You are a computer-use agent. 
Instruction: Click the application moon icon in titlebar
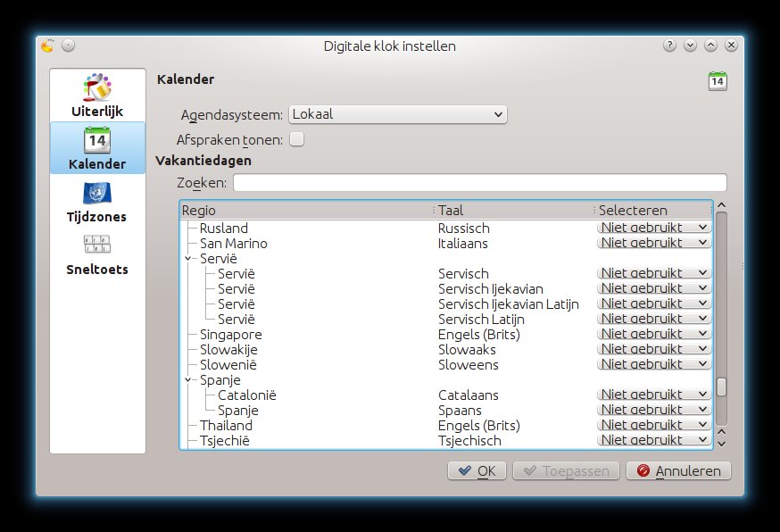click(48, 46)
